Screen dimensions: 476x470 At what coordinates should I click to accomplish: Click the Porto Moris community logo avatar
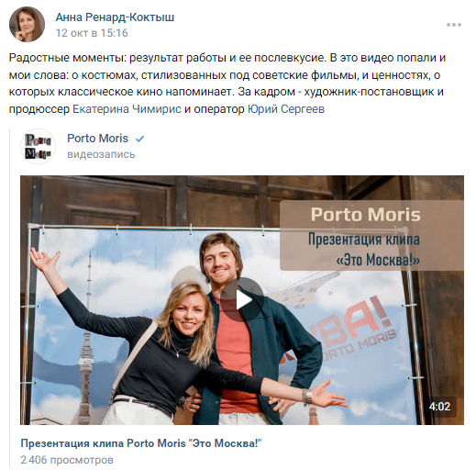coord(38,146)
